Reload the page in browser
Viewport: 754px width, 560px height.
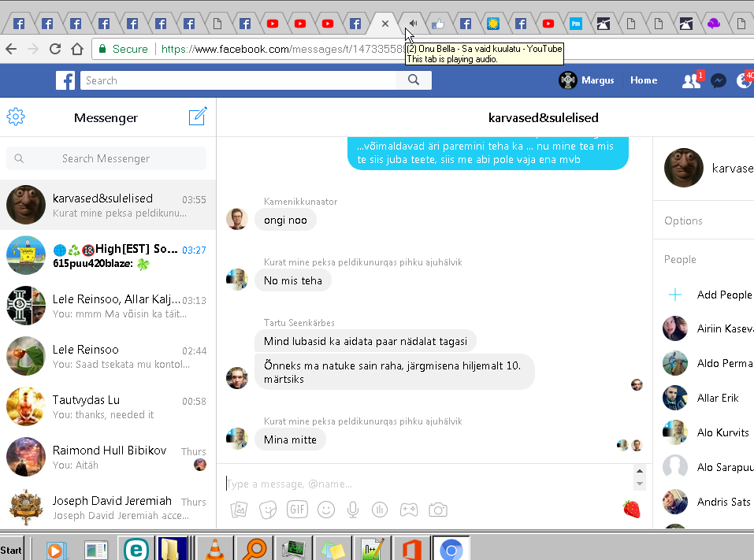(55, 49)
